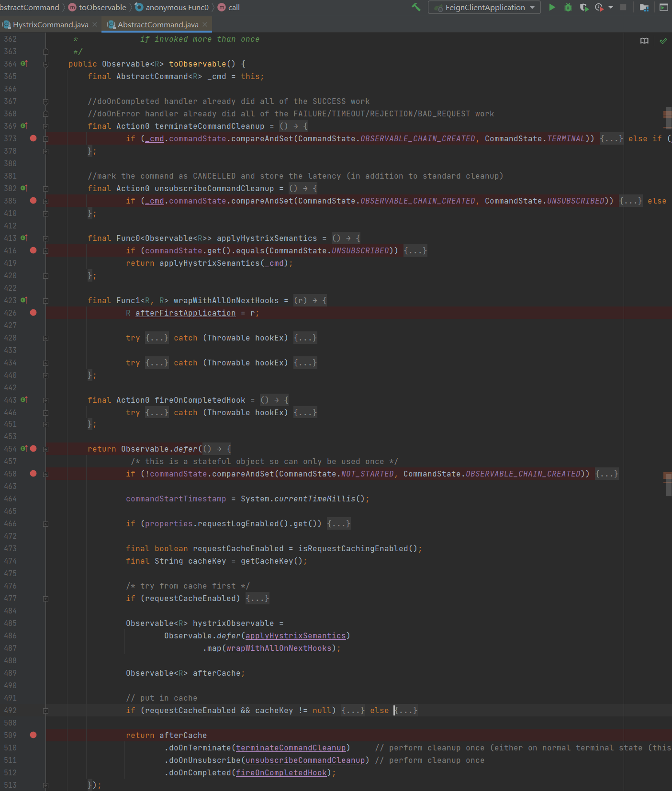The height and width of the screenshot is (794, 672).
Task: Expand the folded try block on line 428
Action: click(157, 338)
